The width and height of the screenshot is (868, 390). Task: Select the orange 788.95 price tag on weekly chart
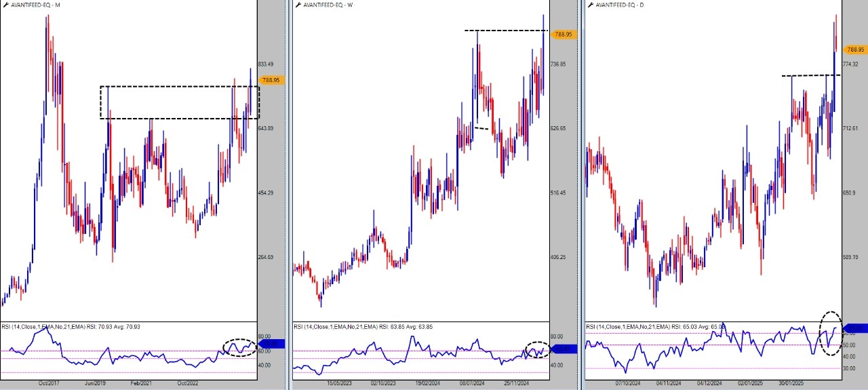pos(563,34)
